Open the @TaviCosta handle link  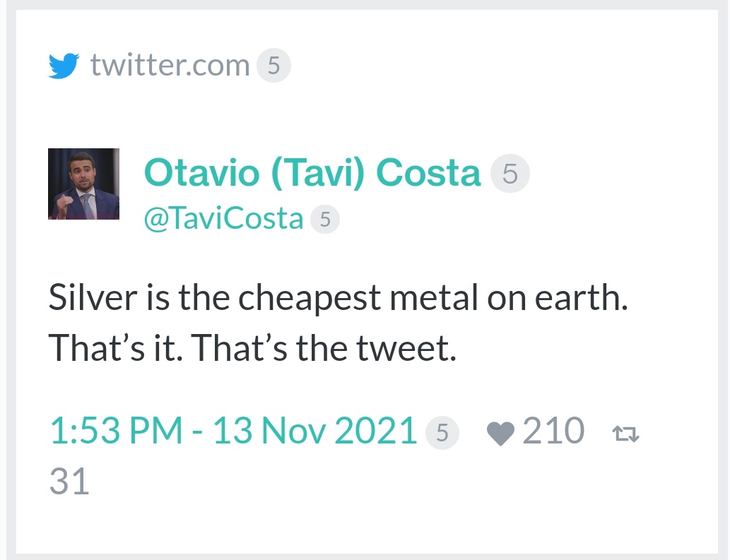click(223, 219)
